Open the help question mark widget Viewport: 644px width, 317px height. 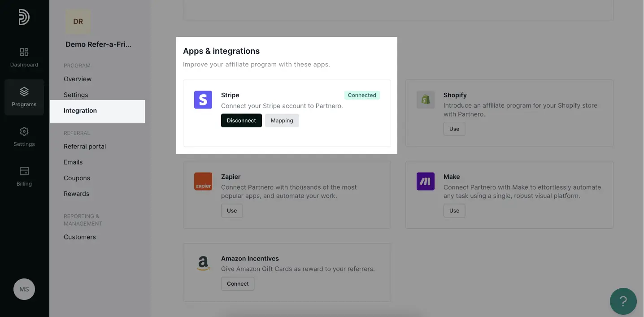click(623, 301)
